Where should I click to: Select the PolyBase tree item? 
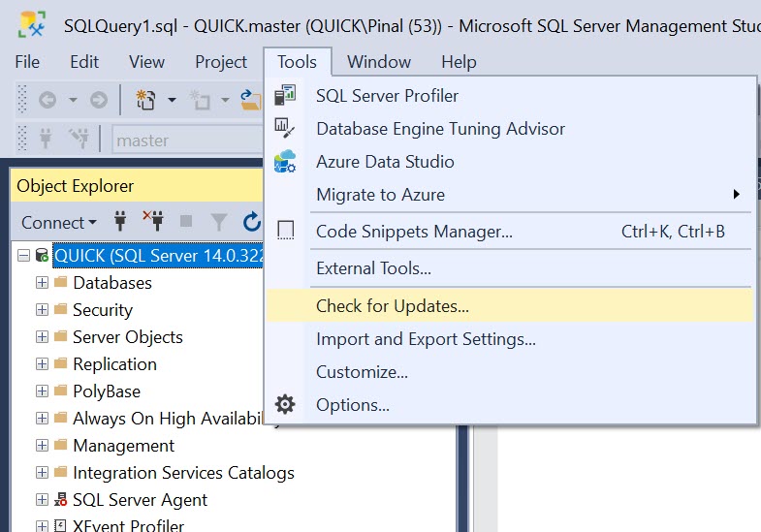click(x=107, y=391)
